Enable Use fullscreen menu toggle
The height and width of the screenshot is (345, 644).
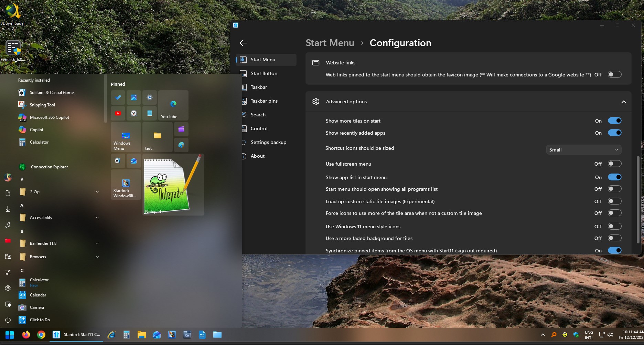614,164
